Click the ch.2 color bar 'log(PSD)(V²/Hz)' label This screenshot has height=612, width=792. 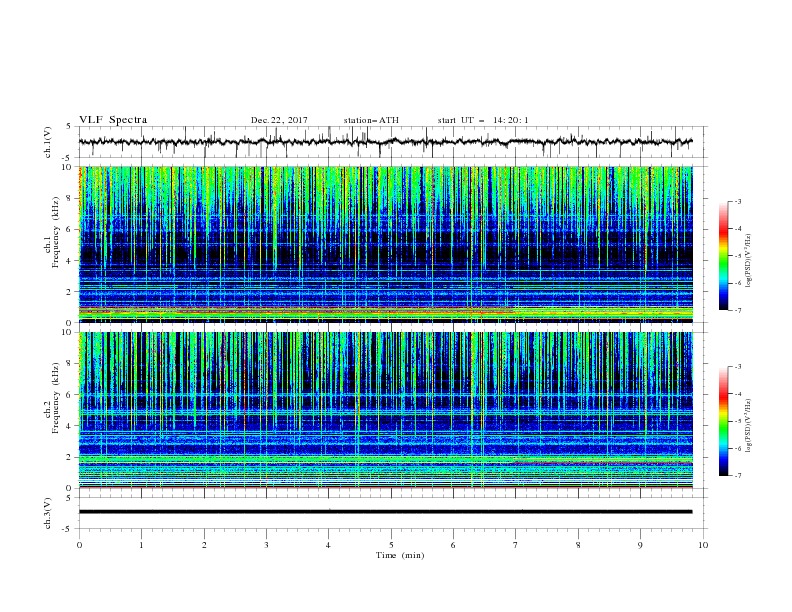click(749, 426)
